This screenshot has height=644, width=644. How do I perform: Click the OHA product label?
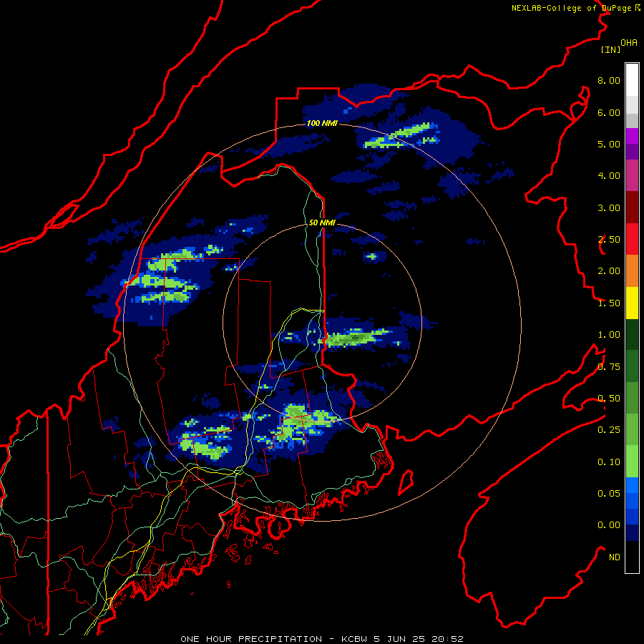629,43
